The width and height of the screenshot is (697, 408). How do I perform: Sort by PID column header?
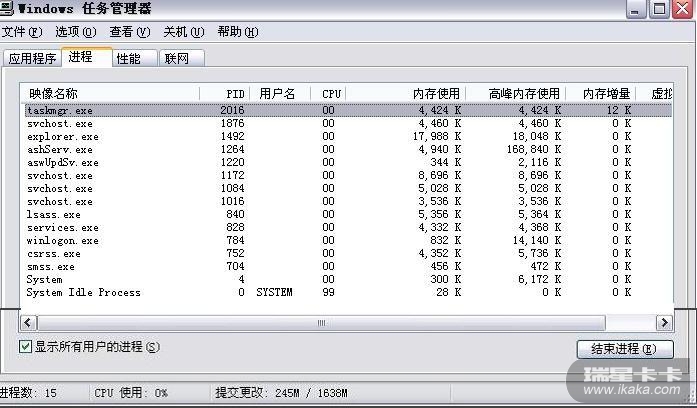[225, 94]
